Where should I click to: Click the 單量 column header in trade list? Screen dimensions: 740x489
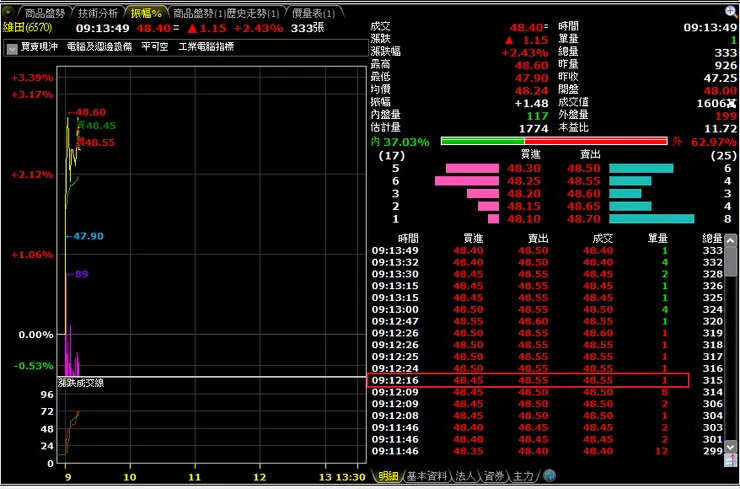click(x=657, y=239)
